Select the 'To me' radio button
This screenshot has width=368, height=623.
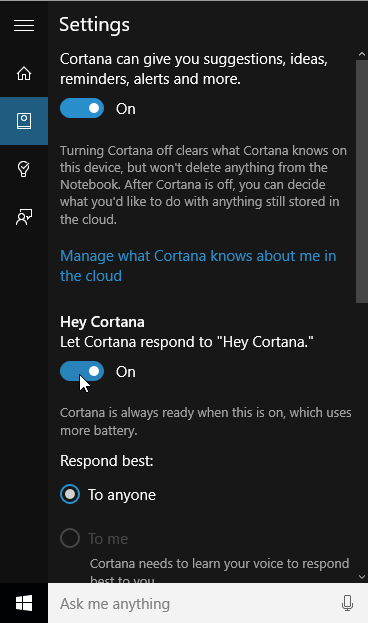click(x=70, y=538)
